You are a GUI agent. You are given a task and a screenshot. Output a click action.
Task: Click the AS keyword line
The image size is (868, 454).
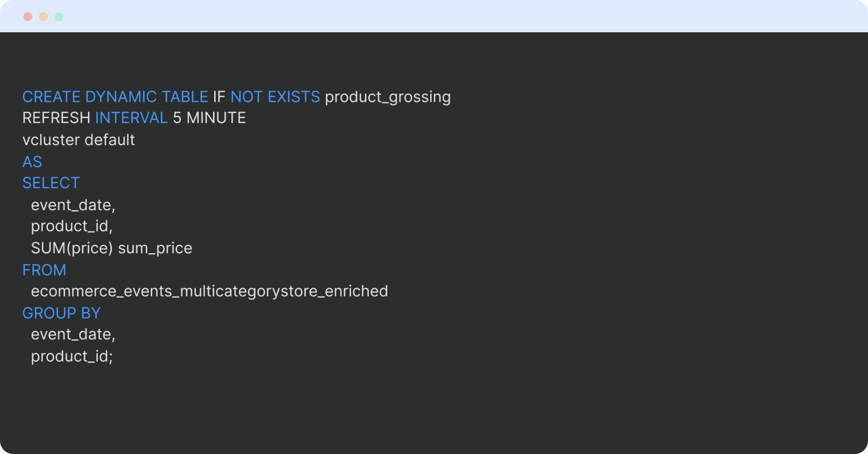[x=32, y=162]
